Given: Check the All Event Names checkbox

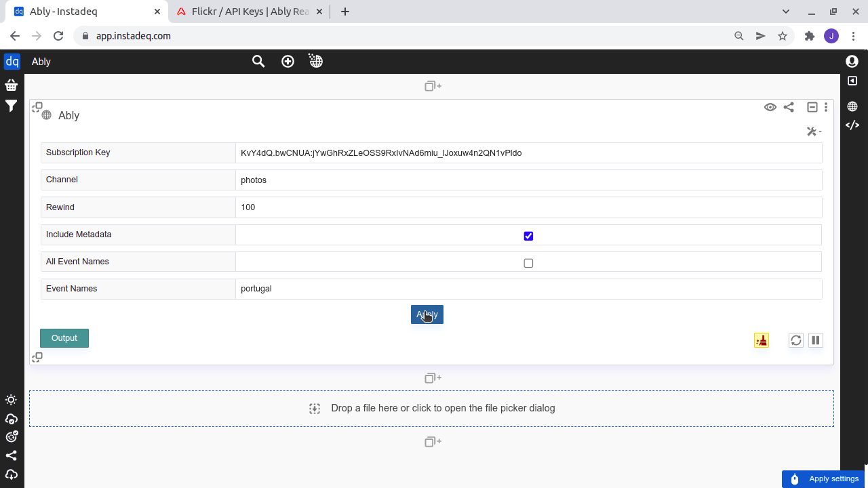Looking at the screenshot, I should pyautogui.click(x=528, y=263).
